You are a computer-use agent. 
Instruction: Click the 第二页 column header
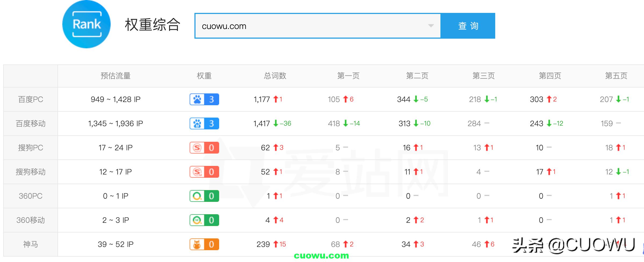tap(417, 76)
